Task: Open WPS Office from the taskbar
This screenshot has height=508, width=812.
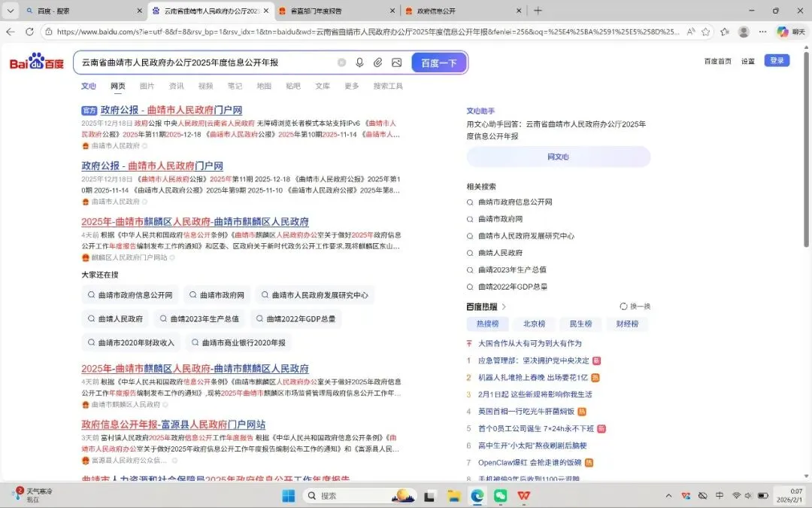Action: (524, 496)
